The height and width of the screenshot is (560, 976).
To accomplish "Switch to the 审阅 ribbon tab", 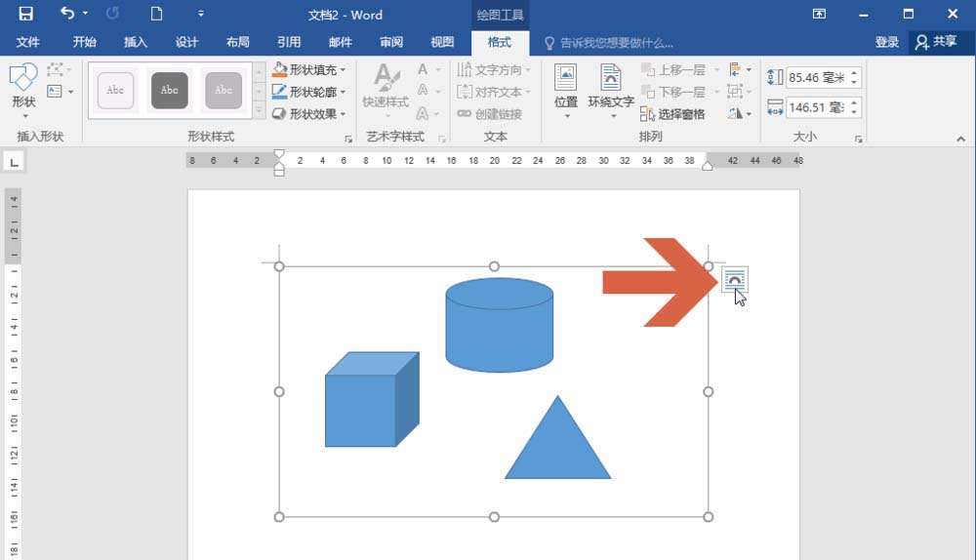I will (391, 42).
